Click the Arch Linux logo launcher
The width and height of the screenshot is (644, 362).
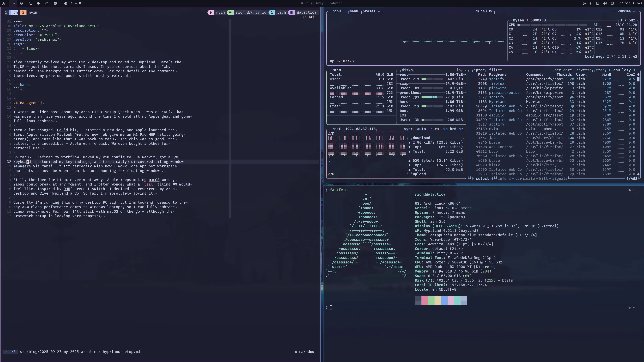4,3
